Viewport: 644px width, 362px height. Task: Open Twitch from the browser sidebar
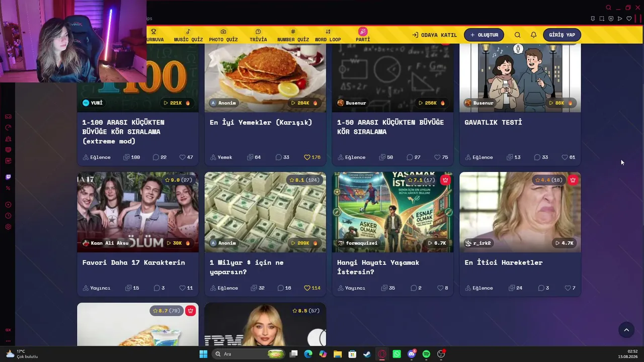tap(8, 177)
